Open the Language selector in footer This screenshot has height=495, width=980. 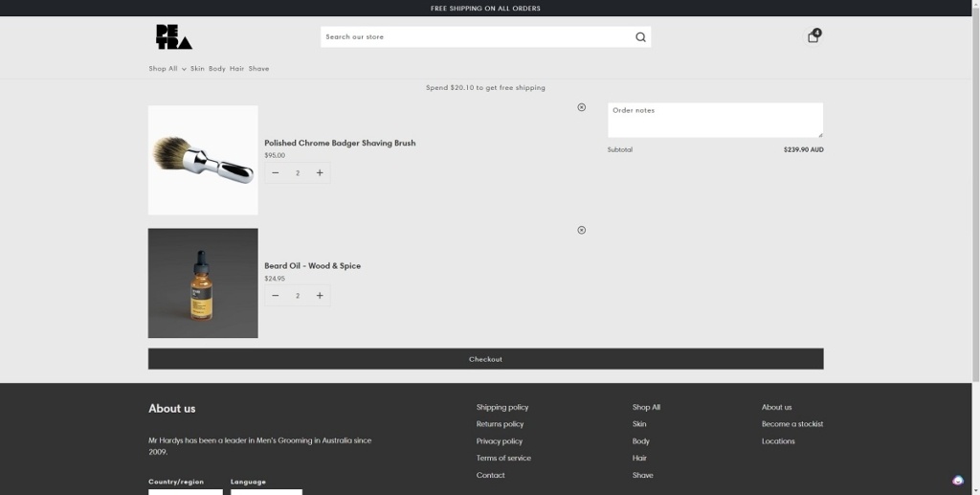click(266, 491)
